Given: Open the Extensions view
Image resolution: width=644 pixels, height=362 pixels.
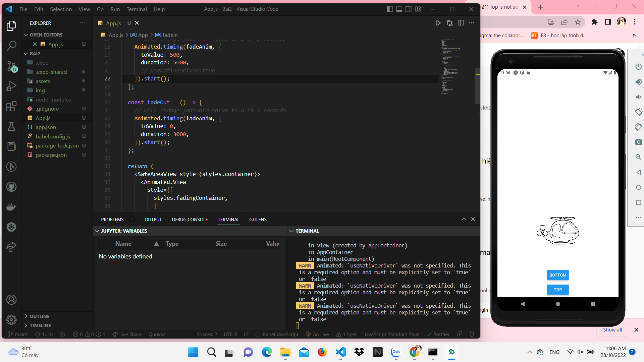Looking at the screenshot, I should coord(11,106).
